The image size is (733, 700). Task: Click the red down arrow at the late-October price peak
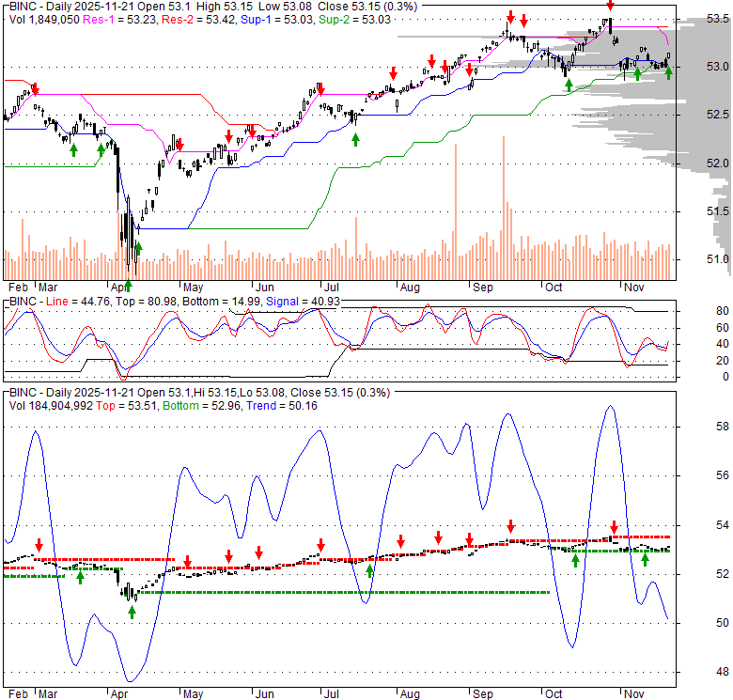pos(610,7)
